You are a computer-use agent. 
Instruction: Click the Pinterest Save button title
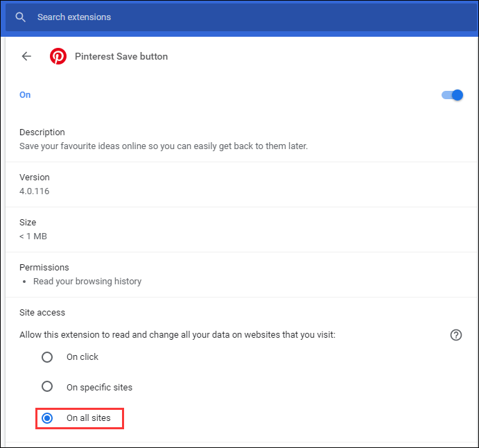[x=121, y=56]
